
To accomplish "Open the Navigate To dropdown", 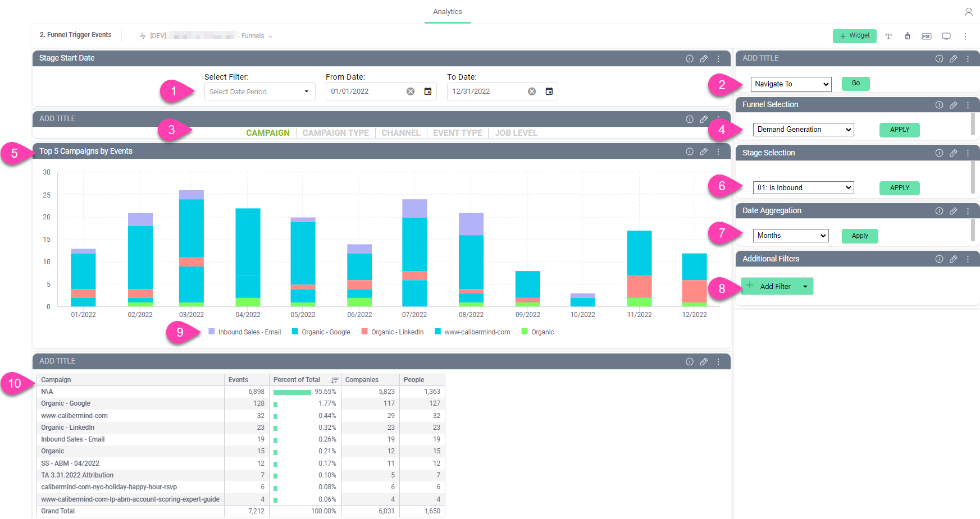I will coord(791,84).
